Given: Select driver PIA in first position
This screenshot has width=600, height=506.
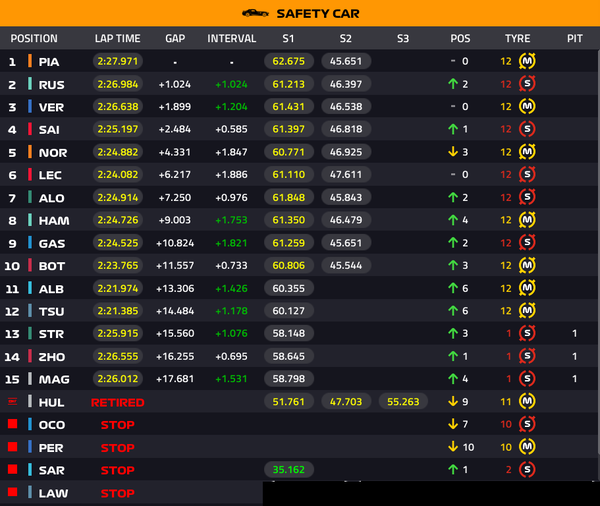Looking at the screenshot, I should 49,62.
